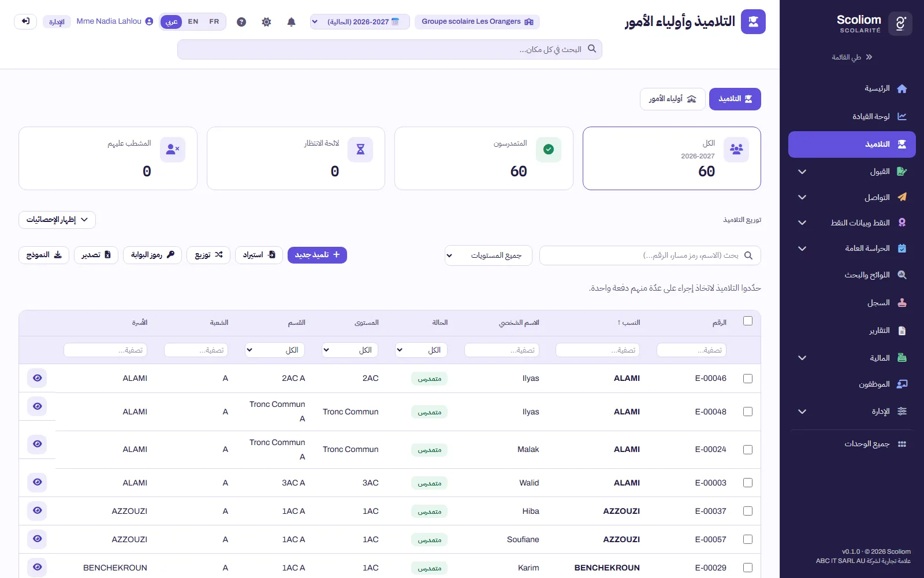Switch to parents (أولياء الأمور) tab
Screen dimensions: 924x578
point(672,99)
